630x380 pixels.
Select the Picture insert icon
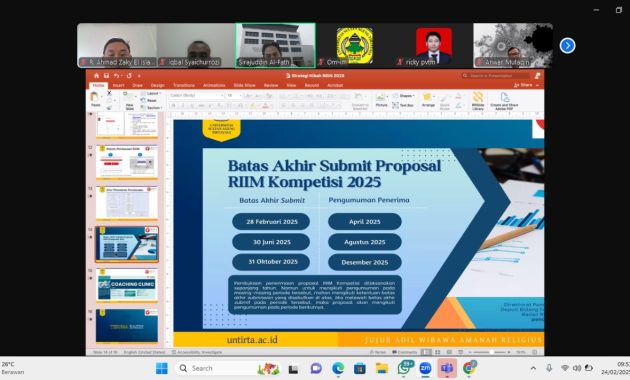[381, 99]
